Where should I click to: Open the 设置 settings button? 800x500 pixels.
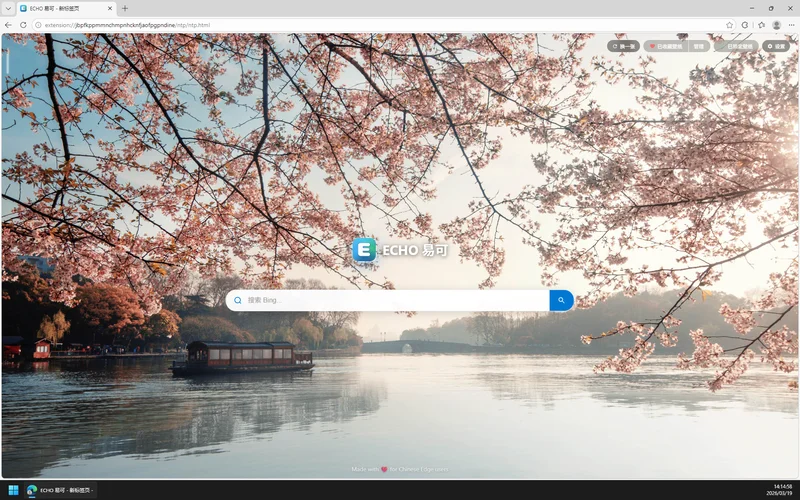[776, 46]
